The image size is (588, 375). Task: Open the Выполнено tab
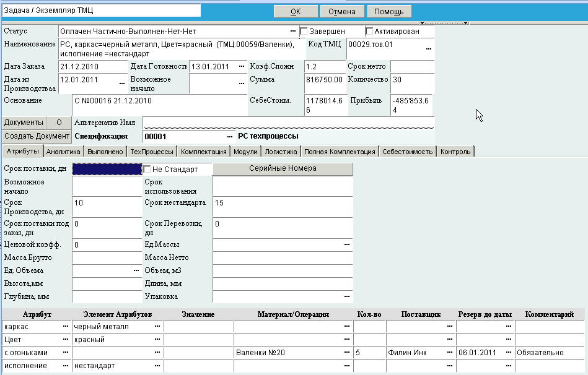(x=105, y=152)
